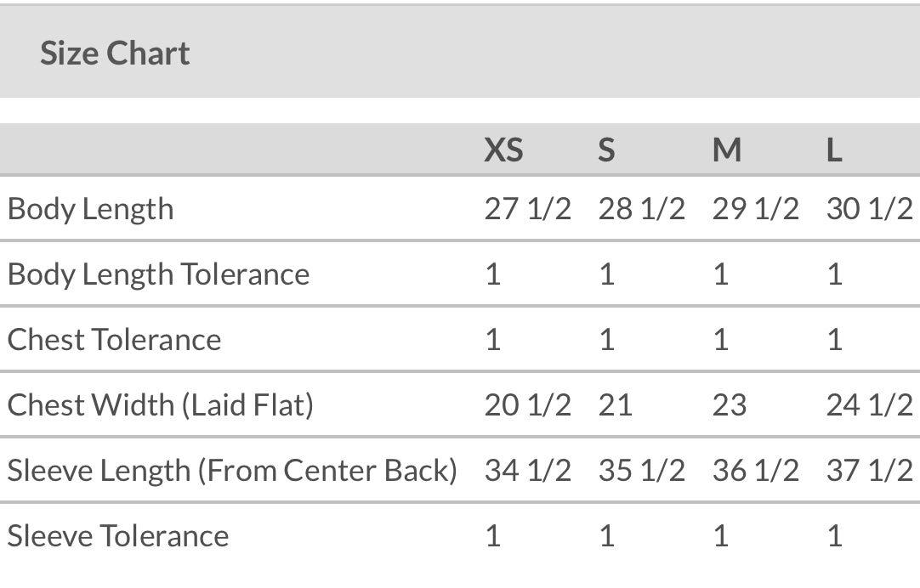Click the Chest Tolerance row label
This screenshot has width=920, height=588.
[x=114, y=340]
